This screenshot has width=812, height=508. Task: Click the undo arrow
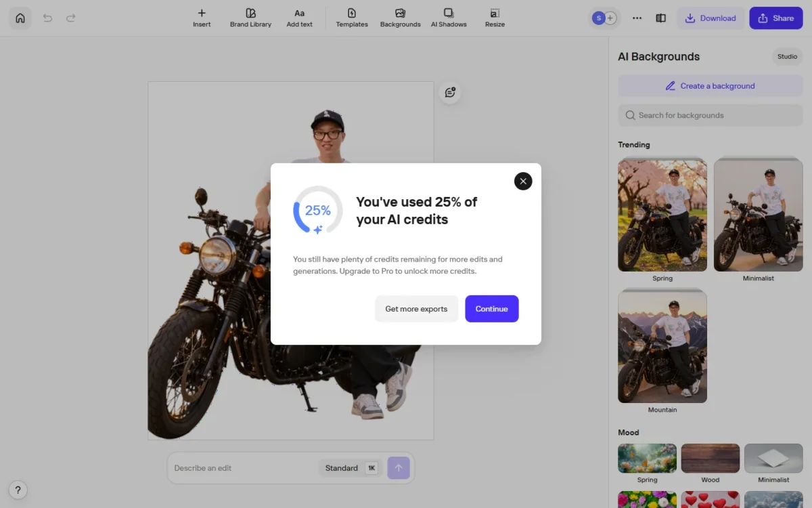(x=47, y=18)
